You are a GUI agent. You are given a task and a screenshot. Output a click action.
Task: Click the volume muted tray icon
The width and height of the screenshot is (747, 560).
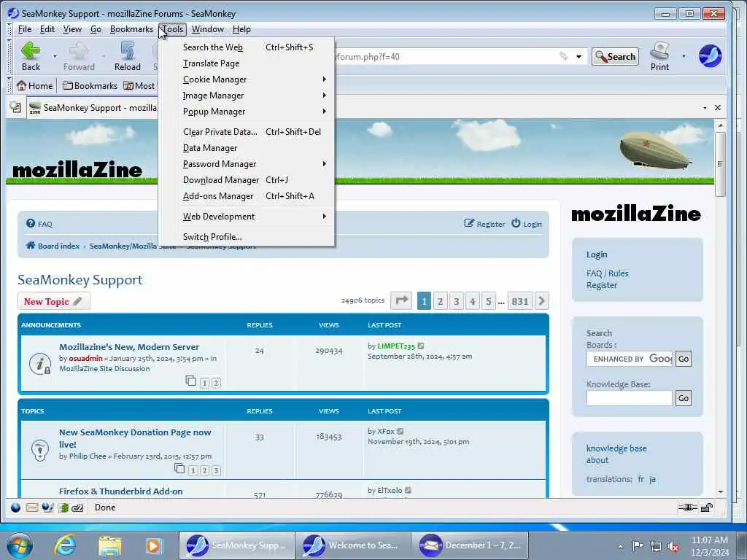[x=673, y=546]
